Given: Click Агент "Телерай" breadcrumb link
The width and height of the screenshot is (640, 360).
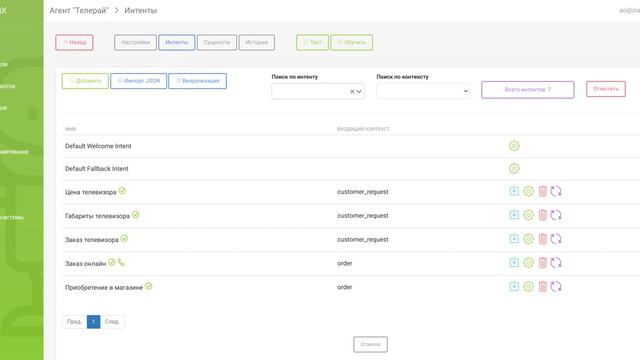Looking at the screenshot, I should [79, 11].
